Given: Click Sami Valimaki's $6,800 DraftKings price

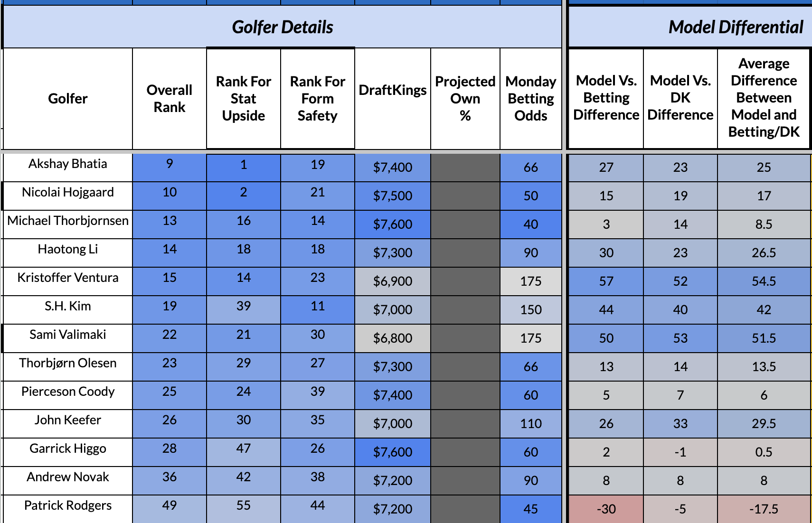Looking at the screenshot, I should click(x=393, y=338).
